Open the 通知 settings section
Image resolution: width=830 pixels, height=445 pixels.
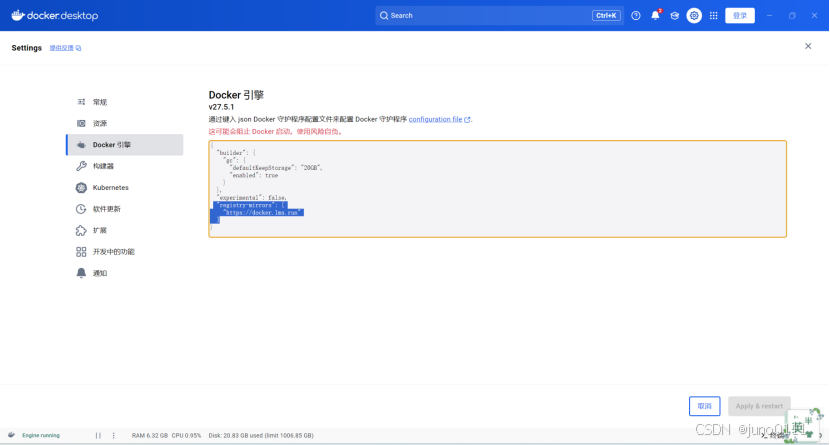click(125, 273)
